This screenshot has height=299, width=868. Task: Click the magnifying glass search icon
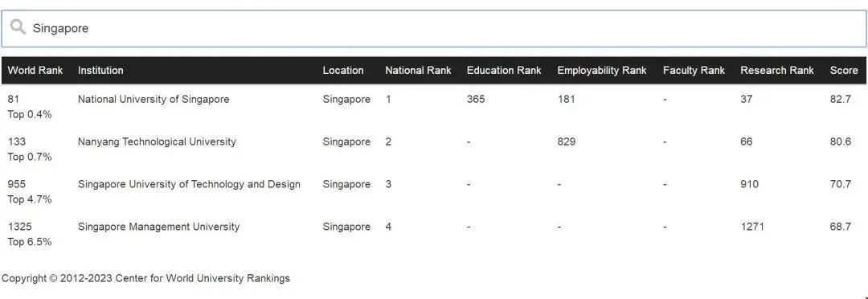click(x=18, y=27)
